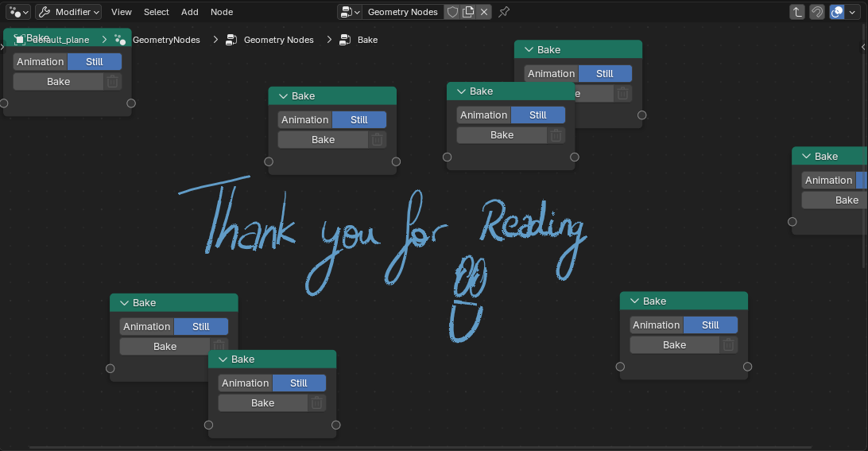Select Animation on the Bake node below 'Reading'

point(657,325)
